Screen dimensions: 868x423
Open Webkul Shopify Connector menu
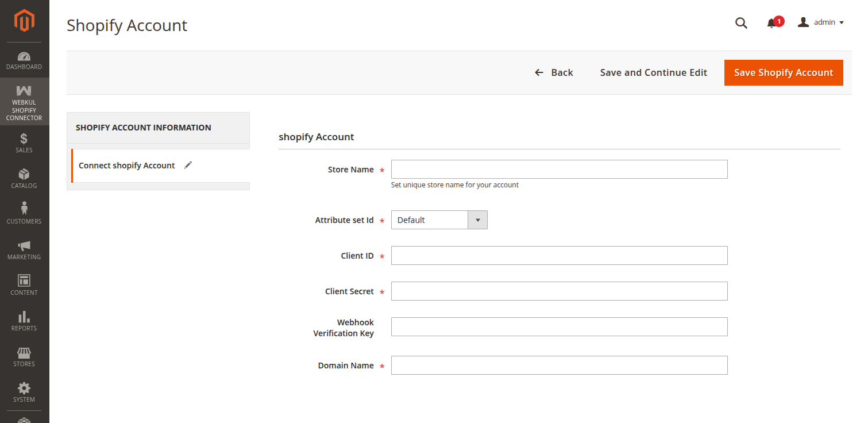(24, 103)
